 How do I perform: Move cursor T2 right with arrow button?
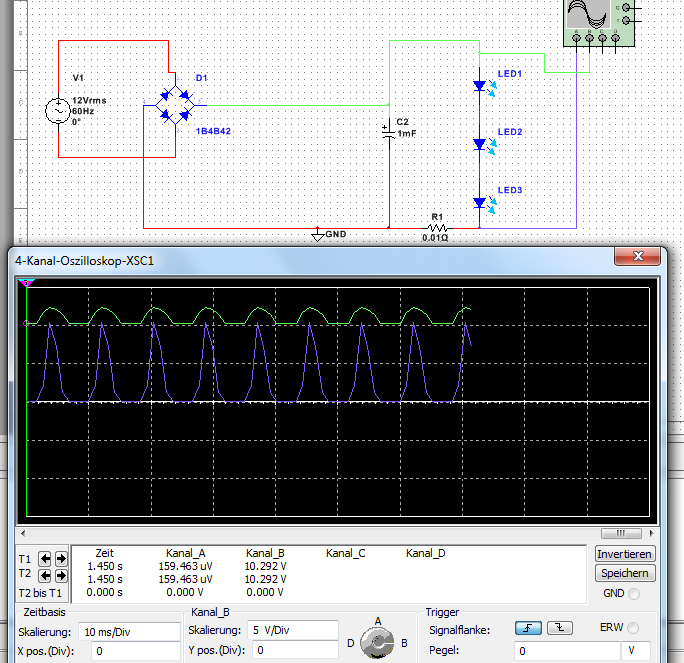62,576
